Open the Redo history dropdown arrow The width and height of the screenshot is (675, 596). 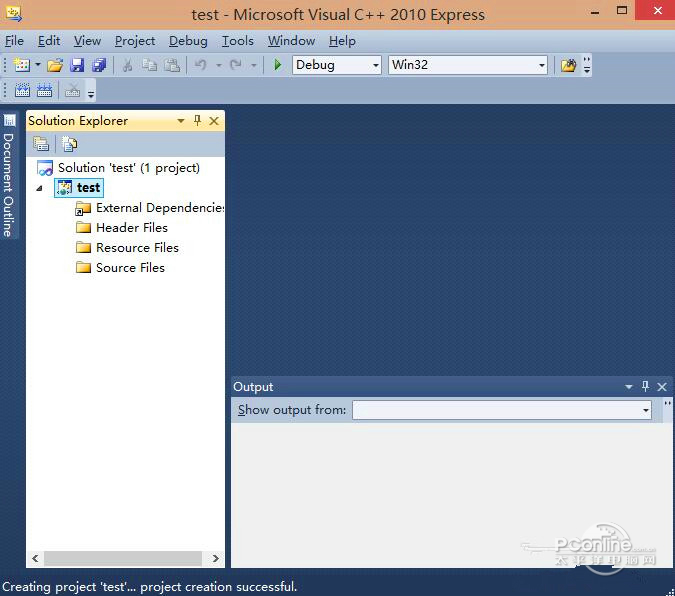point(254,65)
